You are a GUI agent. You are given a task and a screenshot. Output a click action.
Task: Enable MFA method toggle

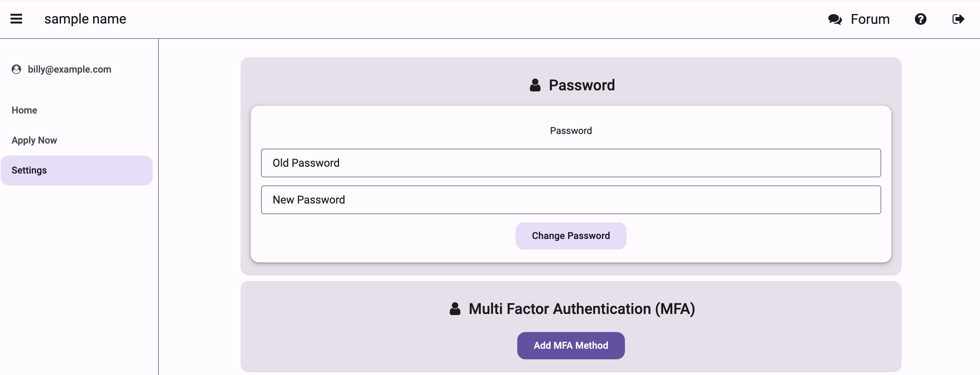(x=571, y=345)
